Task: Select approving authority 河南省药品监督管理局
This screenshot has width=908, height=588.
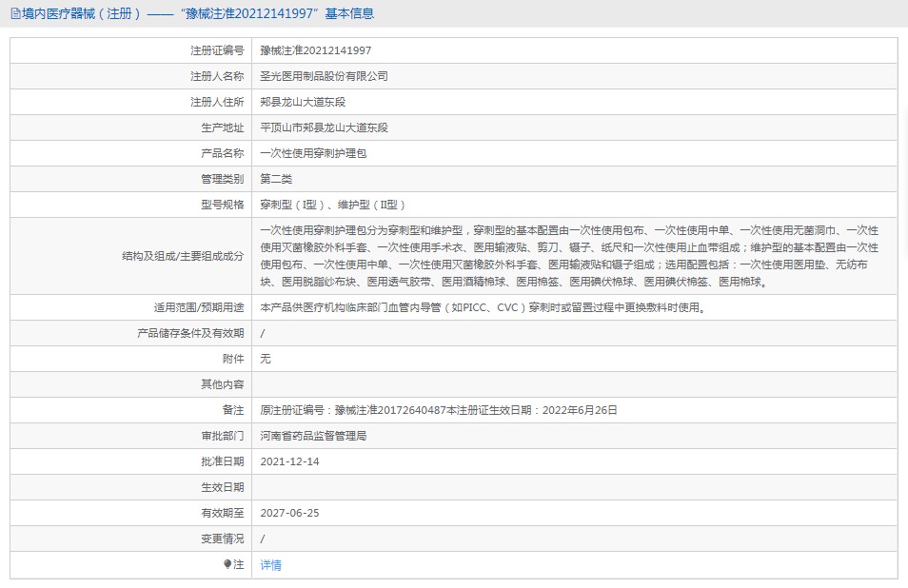Action: [313, 436]
